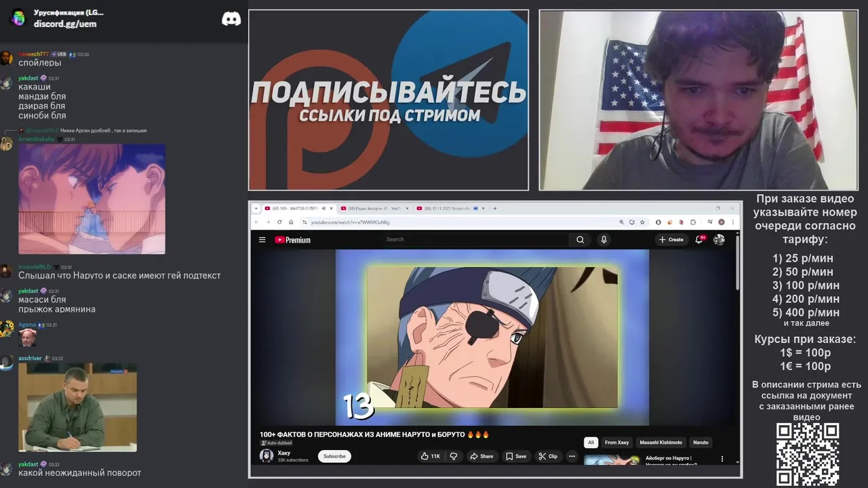Open new browser tab with plus
This screenshot has width=868, height=488.
[494, 208]
